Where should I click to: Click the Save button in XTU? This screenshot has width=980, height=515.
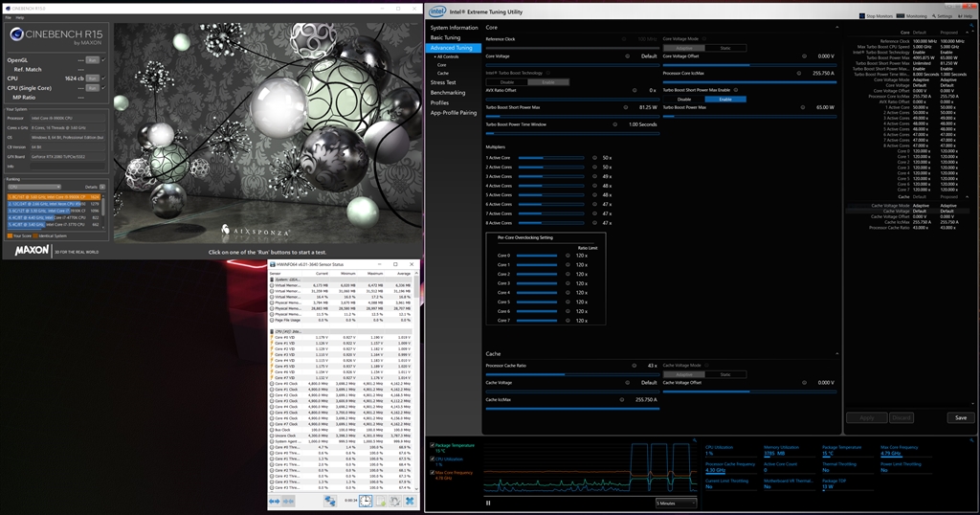click(x=960, y=417)
